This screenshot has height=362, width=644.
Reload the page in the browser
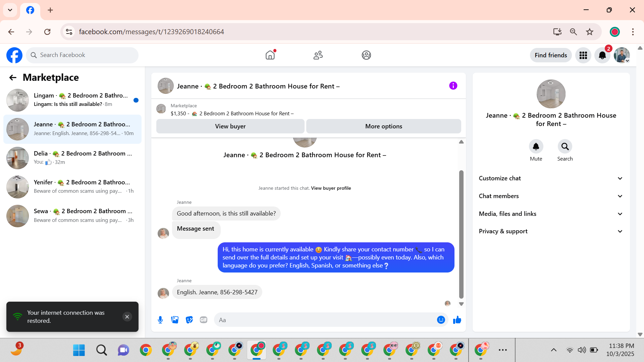(x=47, y=32)
